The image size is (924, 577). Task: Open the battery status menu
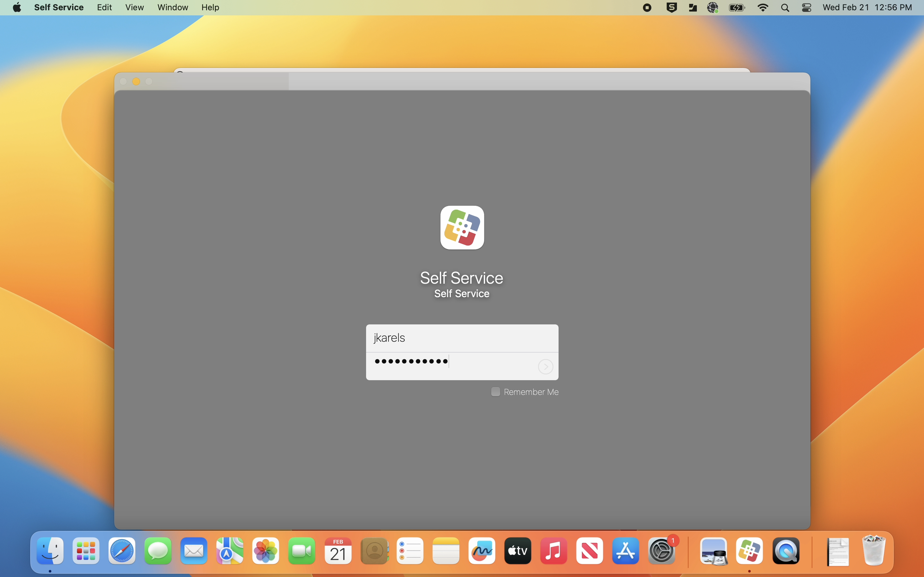[737, 7]
